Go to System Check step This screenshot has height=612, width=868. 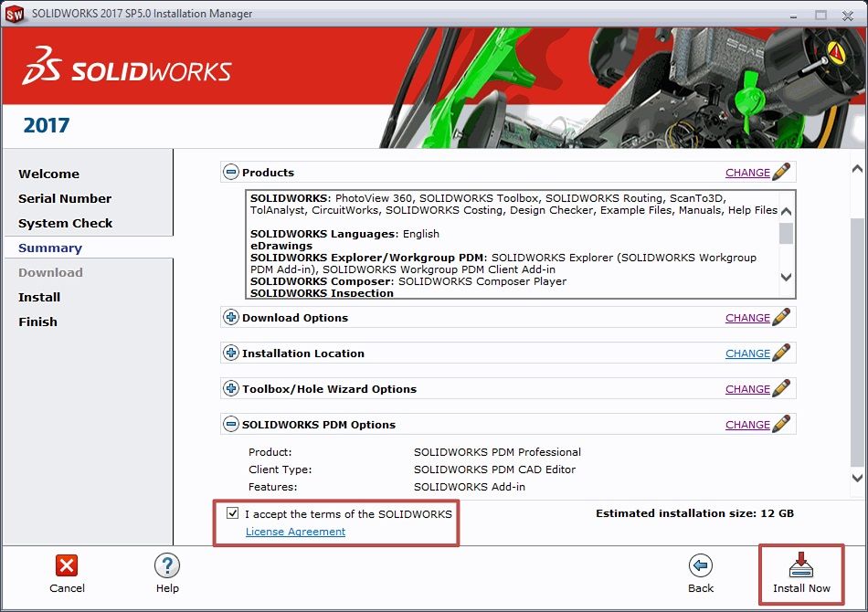pos(66,223)
